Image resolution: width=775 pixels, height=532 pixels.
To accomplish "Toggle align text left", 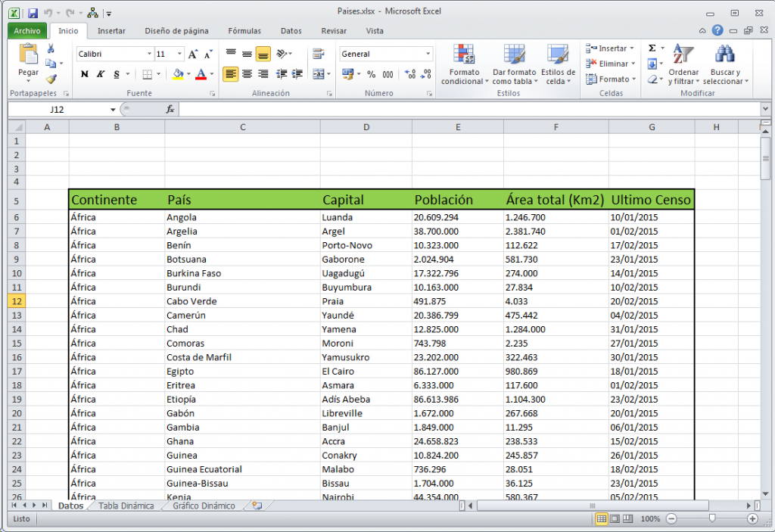I will (x=230, y=74).
